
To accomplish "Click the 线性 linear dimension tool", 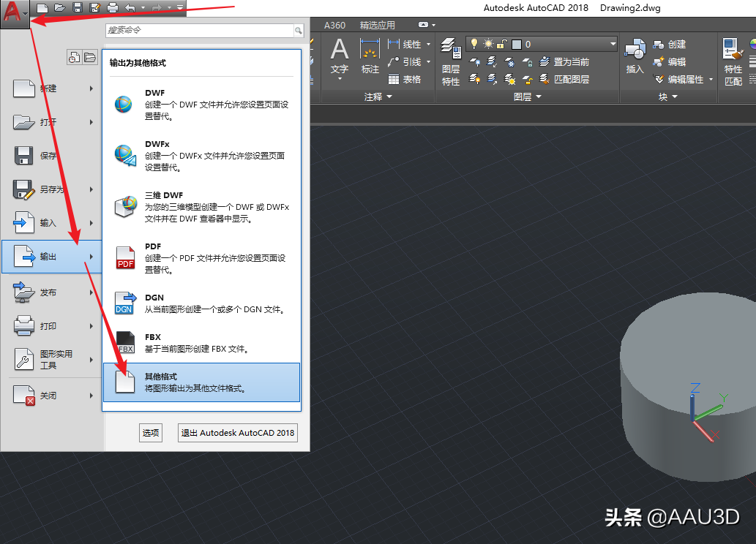I will point(405,45).
